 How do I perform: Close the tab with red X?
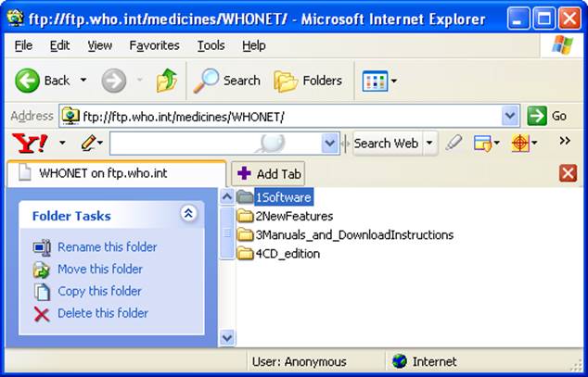tap(568, 173)
